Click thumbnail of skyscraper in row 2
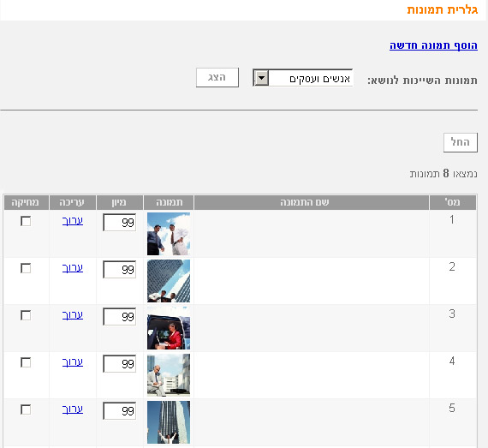 169,281
